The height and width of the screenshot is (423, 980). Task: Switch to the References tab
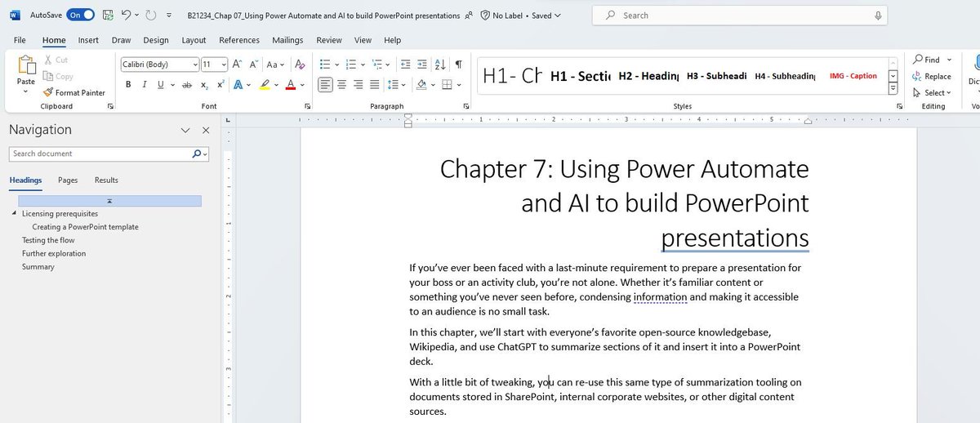(239, 40)
